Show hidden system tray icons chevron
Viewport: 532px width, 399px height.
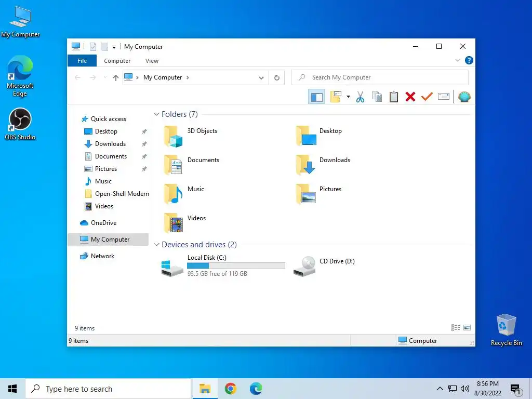440,389
